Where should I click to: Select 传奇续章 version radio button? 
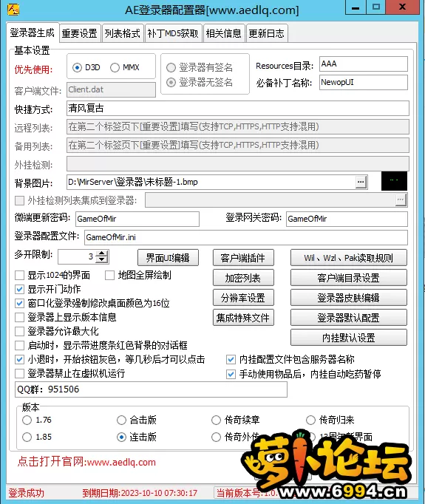[216, 420]
